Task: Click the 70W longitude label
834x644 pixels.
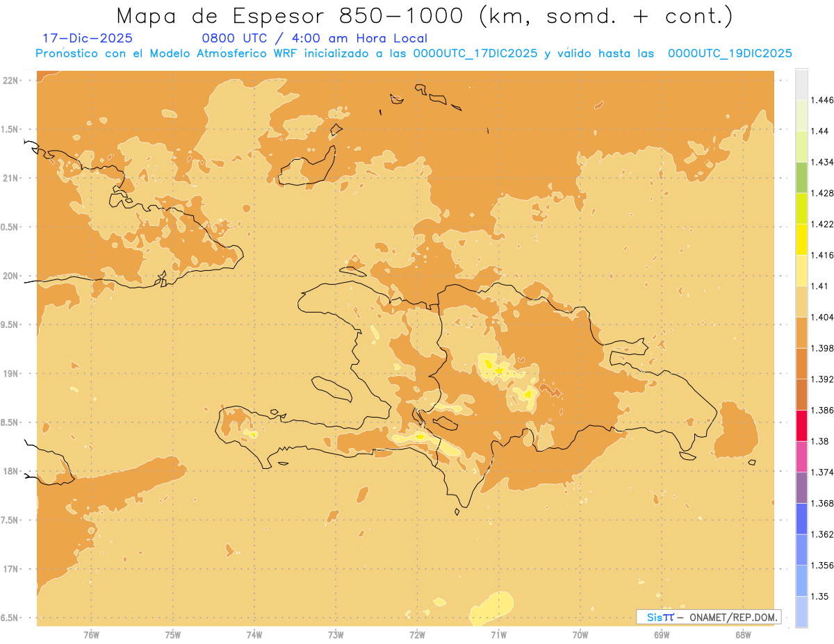Action: 580,634
